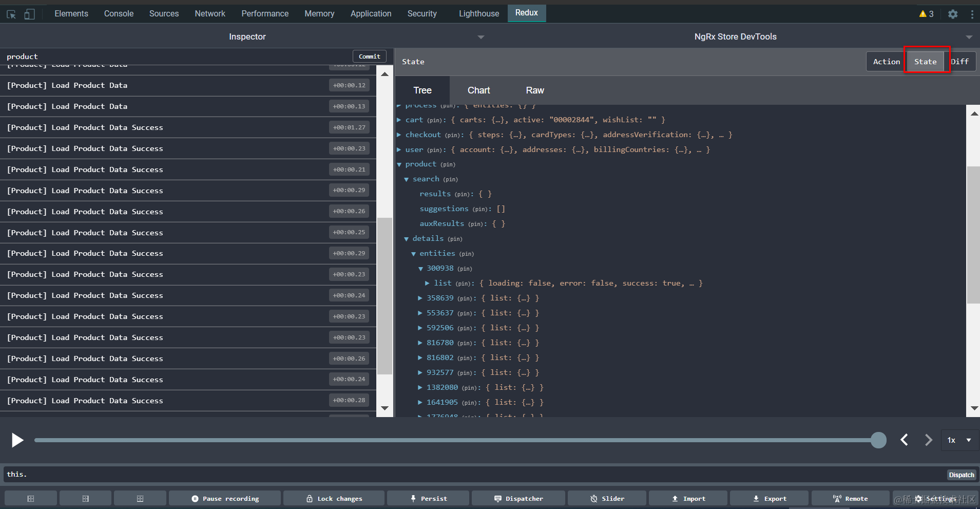
Task: Open the Sources panel tab
Action: [164, 14]
